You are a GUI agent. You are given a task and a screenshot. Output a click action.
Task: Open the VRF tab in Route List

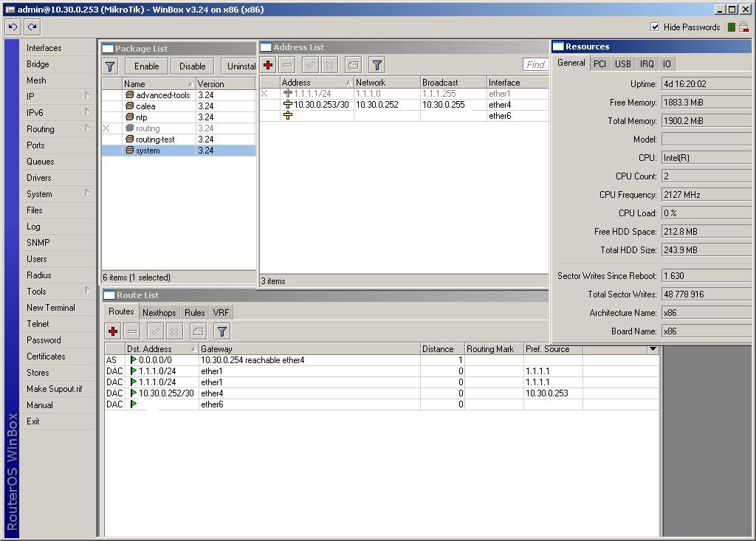click(221, 312)
